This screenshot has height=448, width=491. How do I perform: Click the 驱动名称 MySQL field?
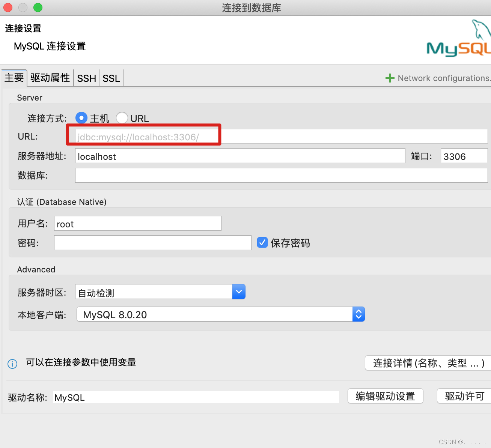196,397
